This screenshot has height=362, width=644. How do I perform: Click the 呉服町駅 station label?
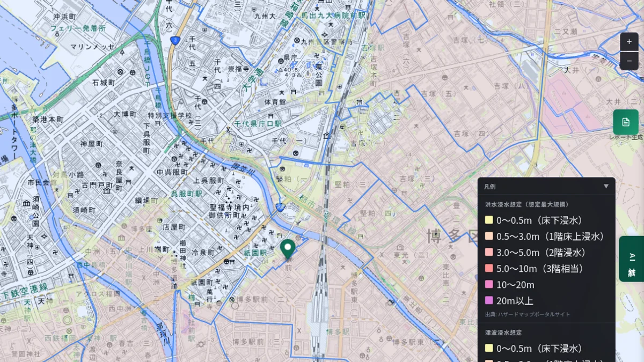pos(187,194)
